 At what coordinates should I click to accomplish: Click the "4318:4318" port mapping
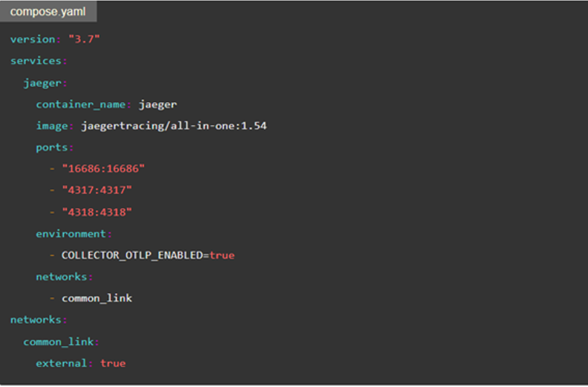pyautogui.click(x=97, y=212)
